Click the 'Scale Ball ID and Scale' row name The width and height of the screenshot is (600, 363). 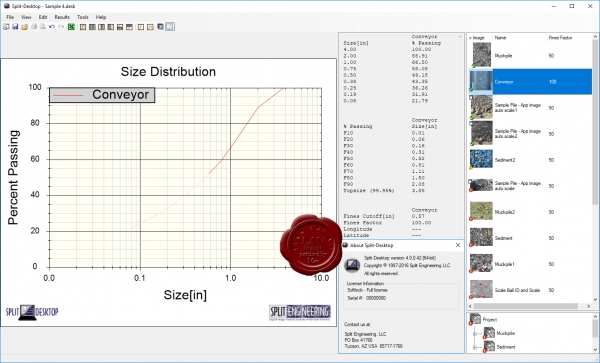tap(517, 290)
